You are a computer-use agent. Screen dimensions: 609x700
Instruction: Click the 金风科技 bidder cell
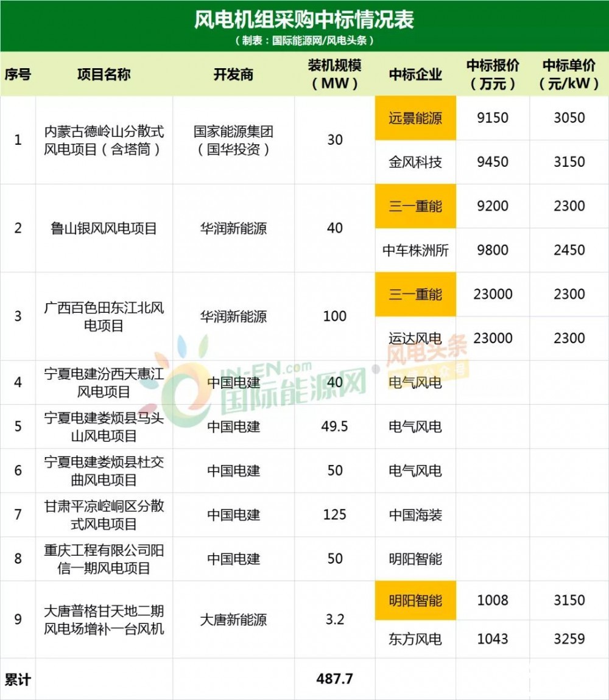point(415,162)
